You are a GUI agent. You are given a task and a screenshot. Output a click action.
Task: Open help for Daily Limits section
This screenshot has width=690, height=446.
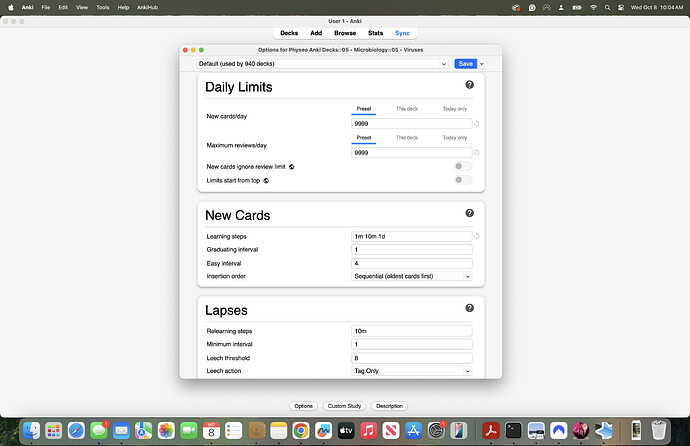470,84
